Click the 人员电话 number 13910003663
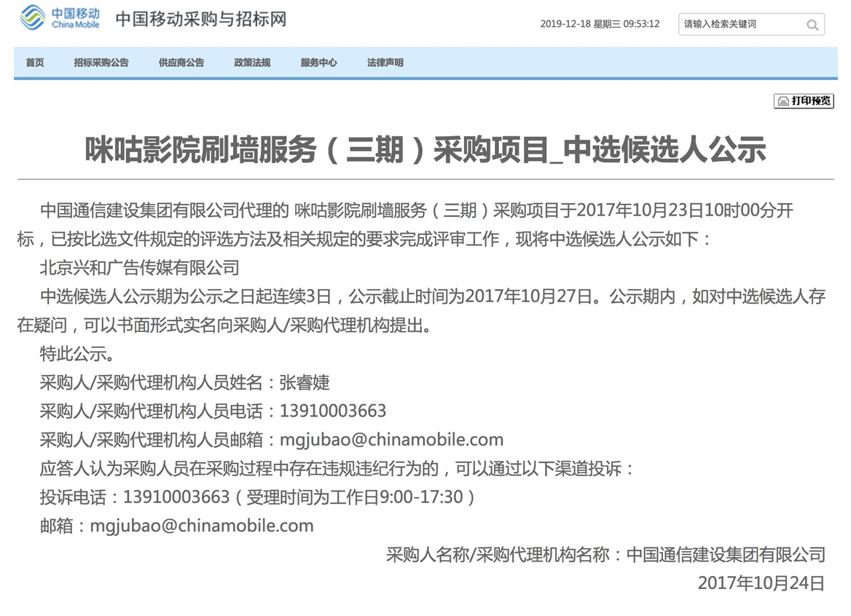 point(333,411)
